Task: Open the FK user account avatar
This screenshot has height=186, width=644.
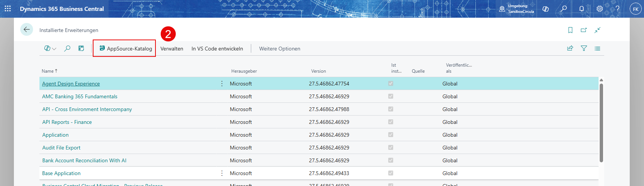Action: 636,9
